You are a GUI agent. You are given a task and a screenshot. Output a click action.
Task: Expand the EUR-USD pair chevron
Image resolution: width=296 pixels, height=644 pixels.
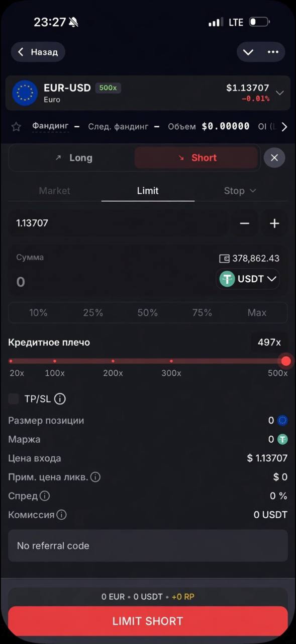pos(280,93)
